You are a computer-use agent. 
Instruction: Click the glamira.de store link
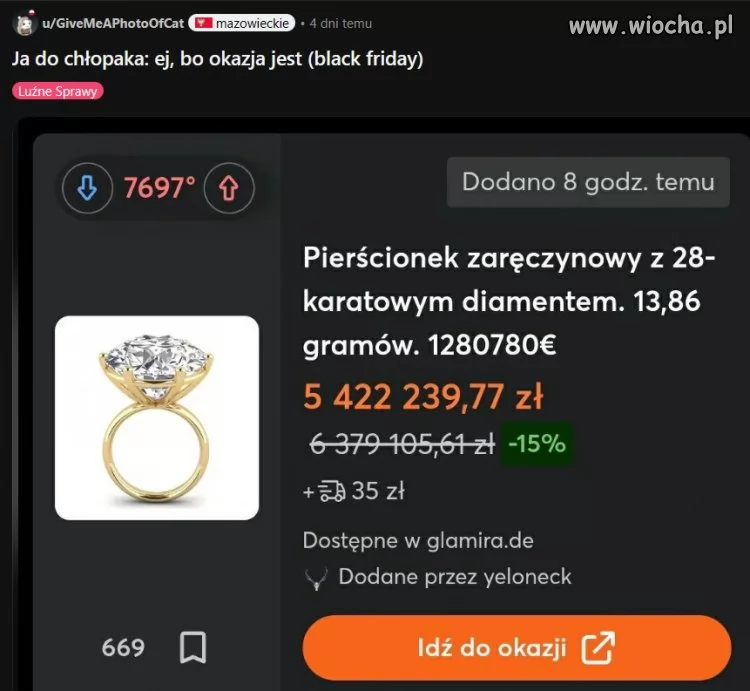(x=480, y=541)
